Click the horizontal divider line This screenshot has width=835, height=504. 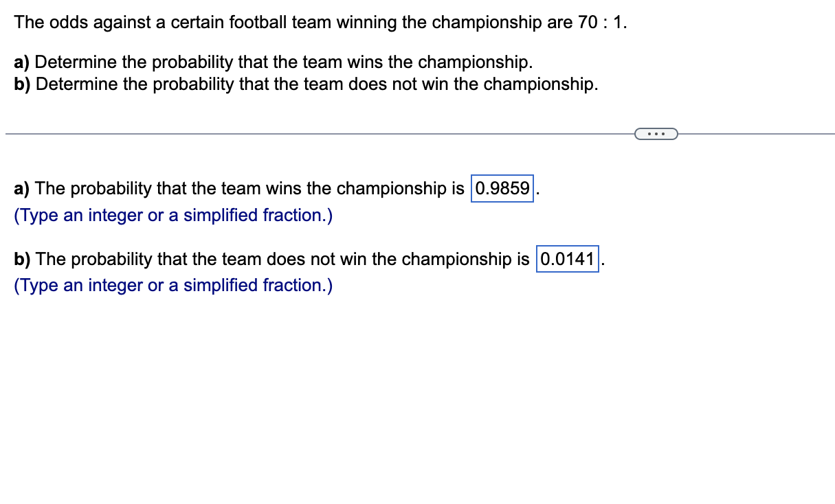tap(275, 133)
